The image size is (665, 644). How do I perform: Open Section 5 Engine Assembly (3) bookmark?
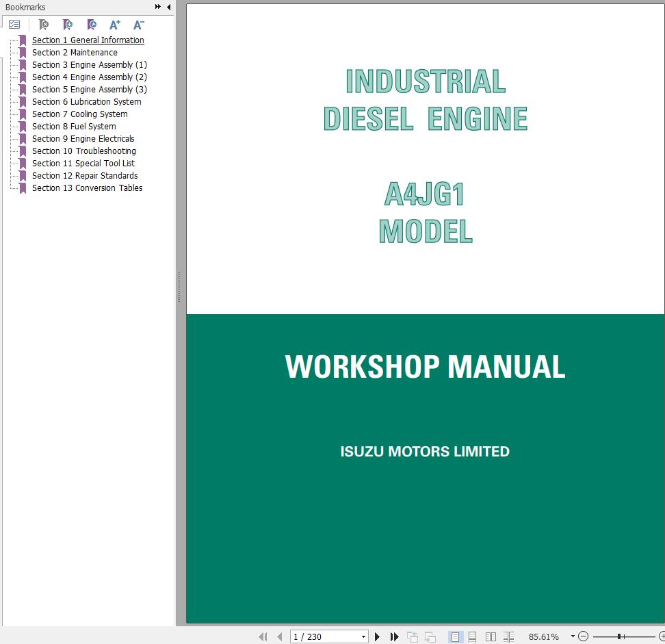tap(90, 89)
